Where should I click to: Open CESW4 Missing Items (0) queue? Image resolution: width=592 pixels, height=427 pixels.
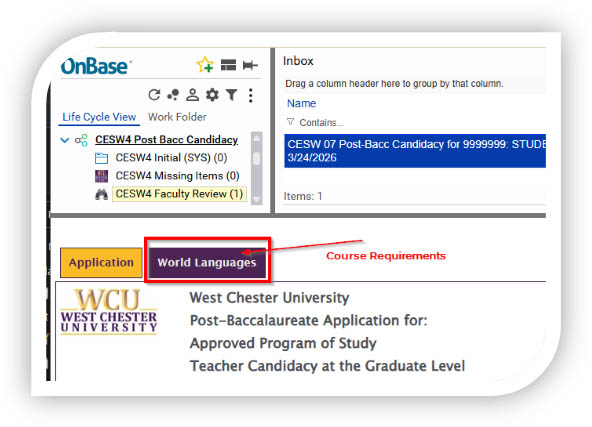(x=177, y=176)
